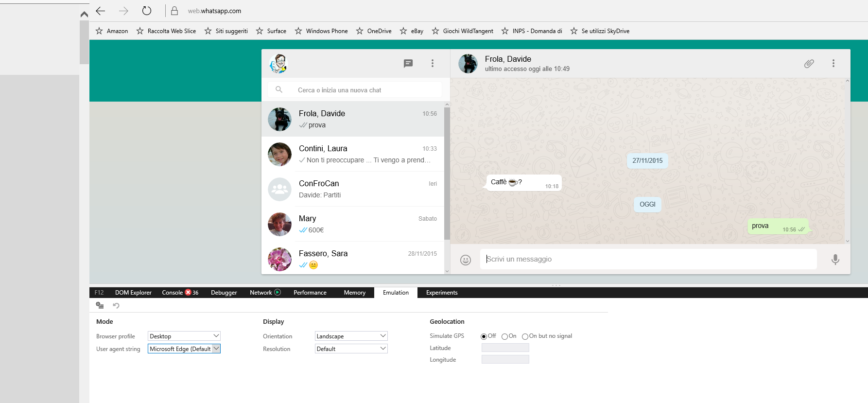Expand the Browser profile dropdown
The image size is (868, 403).
[x=184, y=336]
